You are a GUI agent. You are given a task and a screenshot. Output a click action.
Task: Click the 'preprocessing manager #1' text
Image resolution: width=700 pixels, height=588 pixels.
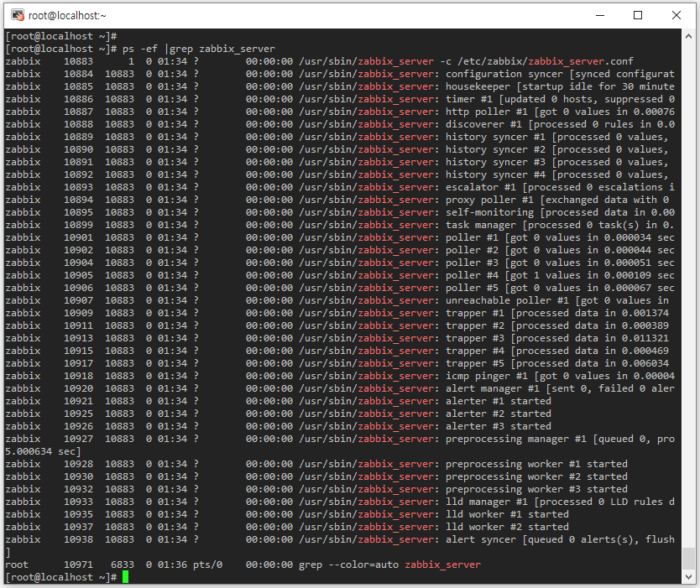pyautogui.click(x=516, y=439)
